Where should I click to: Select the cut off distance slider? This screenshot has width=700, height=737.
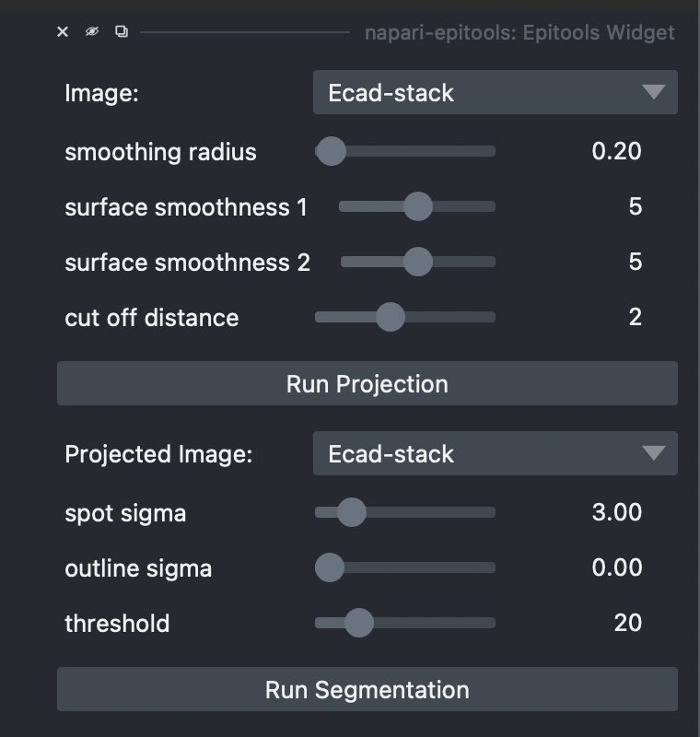pyautogui.click(x=390, y=317)
